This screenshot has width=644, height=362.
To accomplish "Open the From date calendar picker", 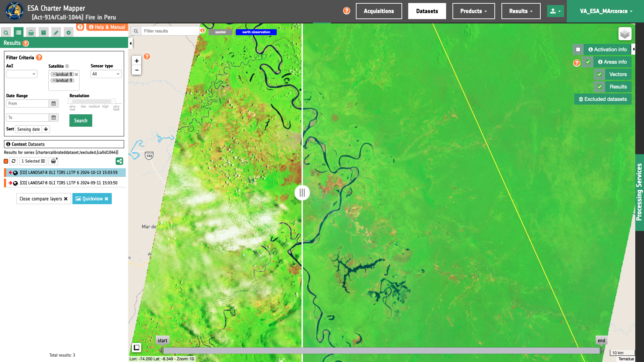I will 54,104.
